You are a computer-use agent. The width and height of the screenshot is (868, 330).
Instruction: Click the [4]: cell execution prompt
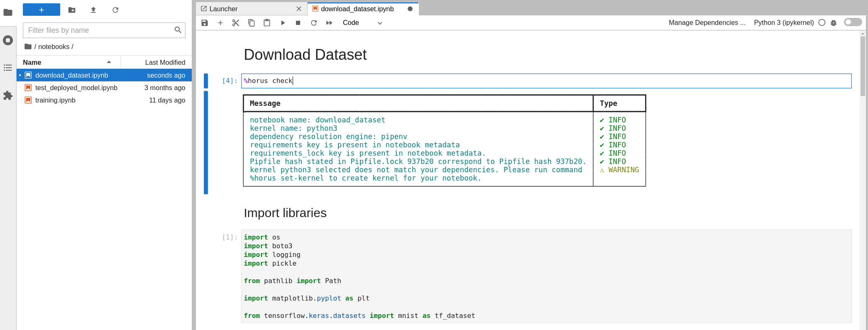coord(230,81)
